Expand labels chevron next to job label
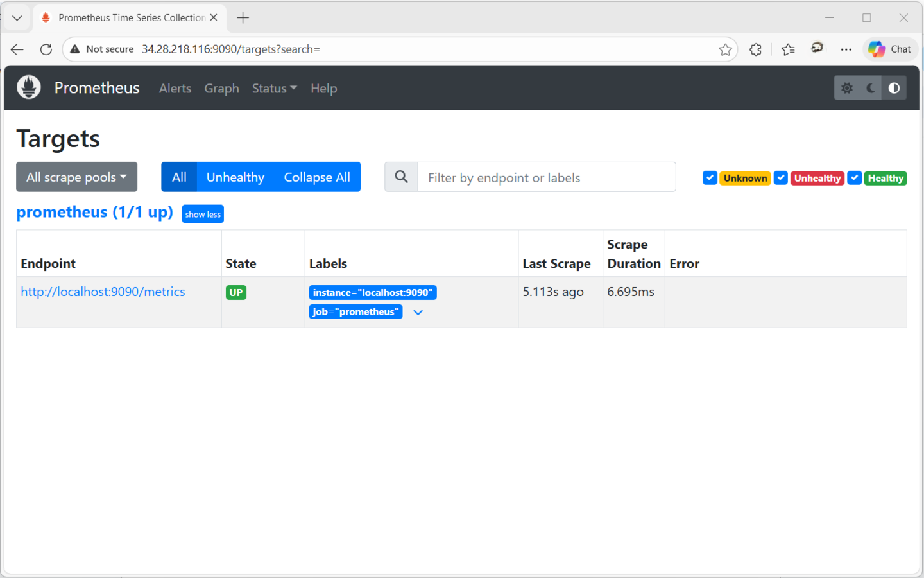The width and height of the screenshot is (924, 578). tap(418, 312)
